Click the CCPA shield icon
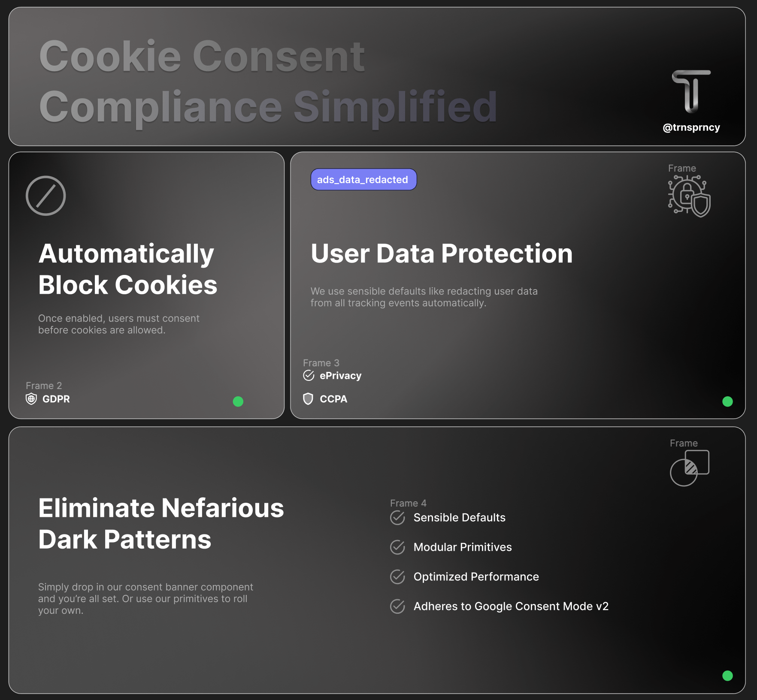This screenshot has width=757, height=700. (x=308, y=399)
